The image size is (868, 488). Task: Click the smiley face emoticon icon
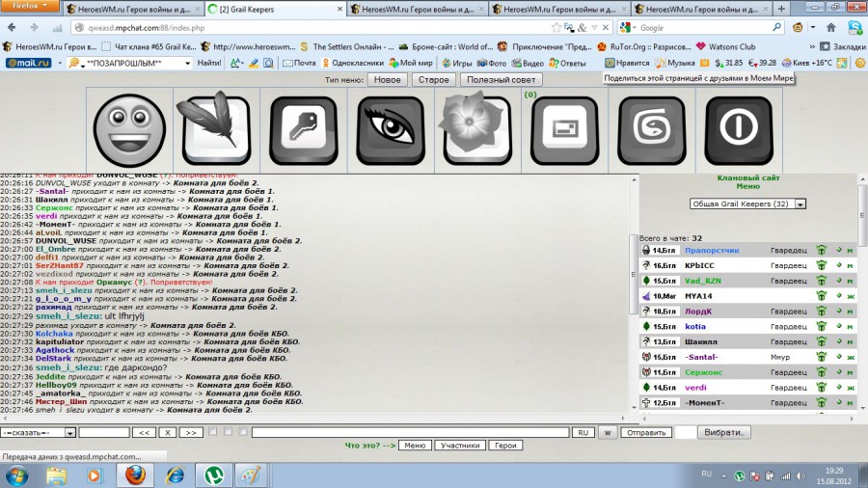tap(130, 128)
